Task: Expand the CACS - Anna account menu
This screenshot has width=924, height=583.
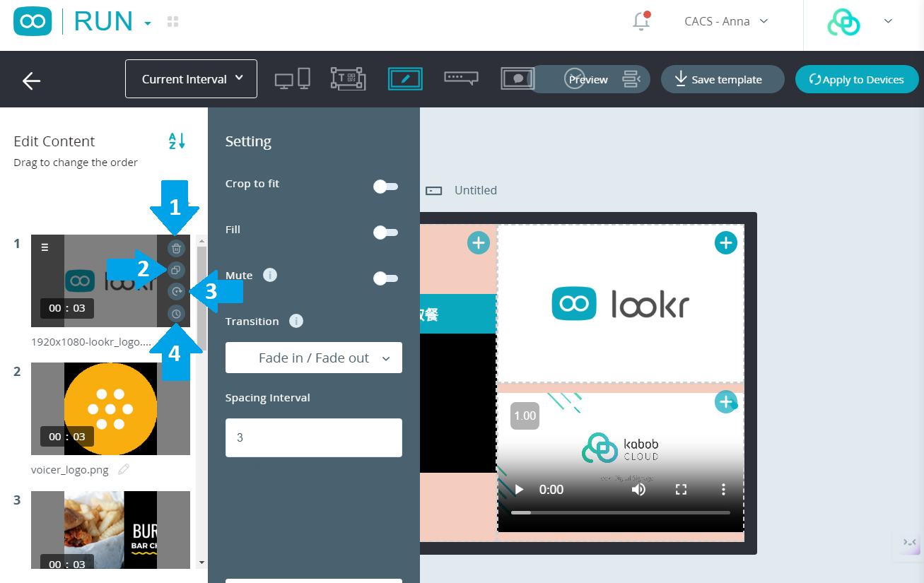Action: point(726,21)
